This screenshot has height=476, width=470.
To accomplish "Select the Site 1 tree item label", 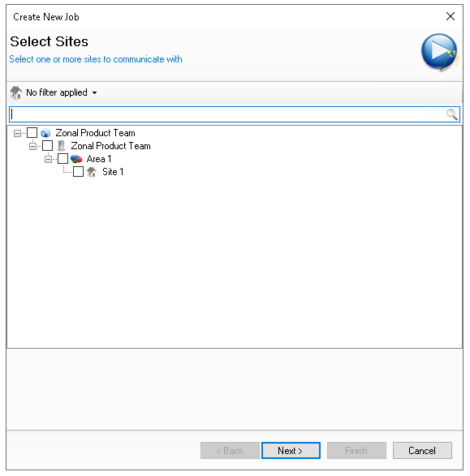I will 113,172.
